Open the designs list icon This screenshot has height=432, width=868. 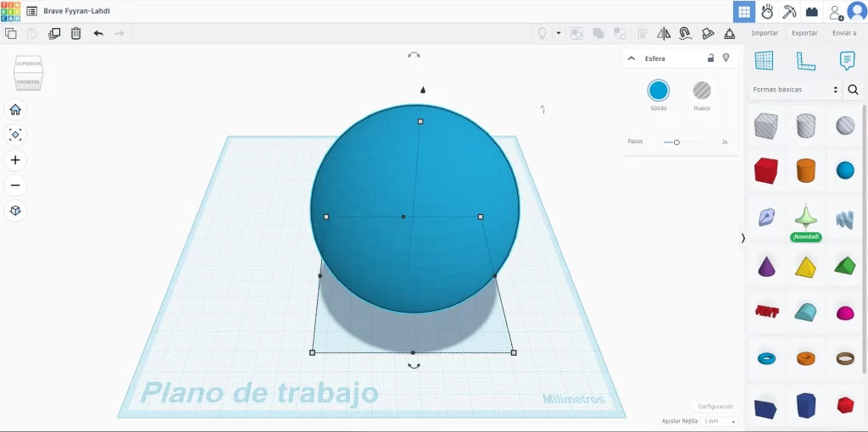click(32, 11)
